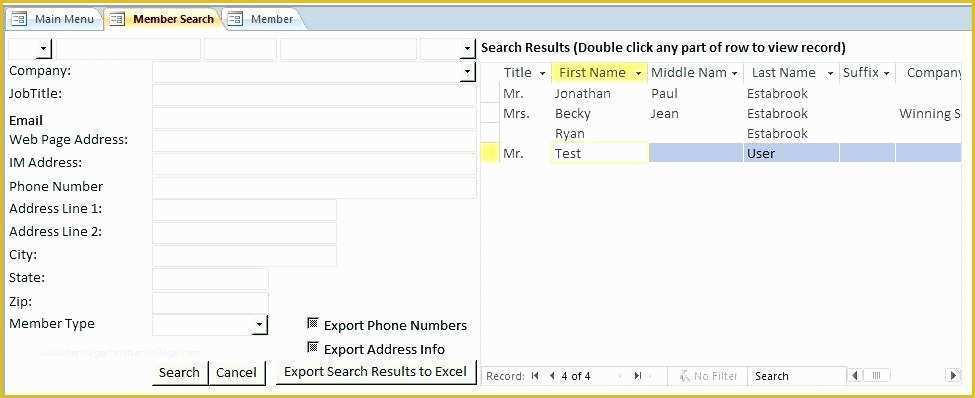975x398 pixels.
Task: Jump to the last record
Action: coord(637,376)
